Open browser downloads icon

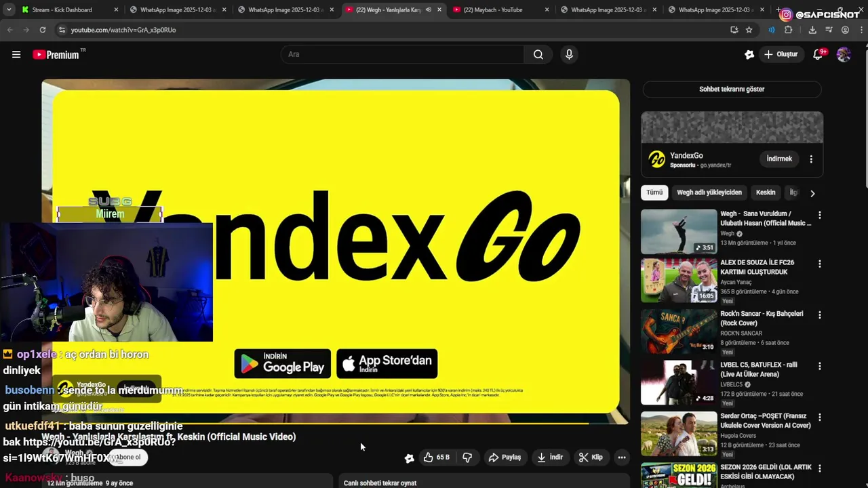click(x=812, y=30)
